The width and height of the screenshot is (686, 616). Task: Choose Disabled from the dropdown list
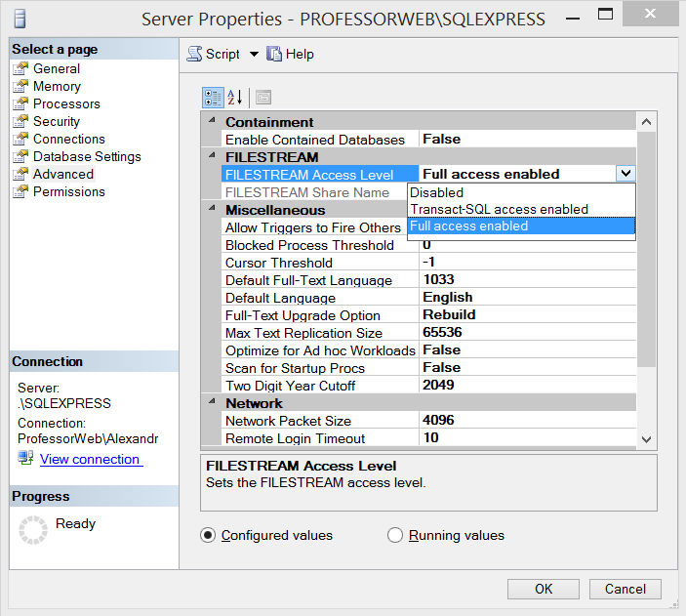click(521, 192)
